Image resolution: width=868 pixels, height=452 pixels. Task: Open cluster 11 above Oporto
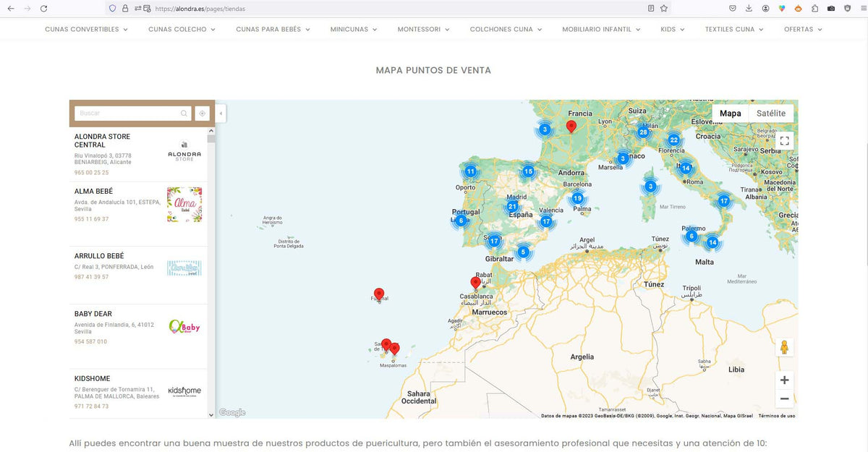tap(470, 171)
